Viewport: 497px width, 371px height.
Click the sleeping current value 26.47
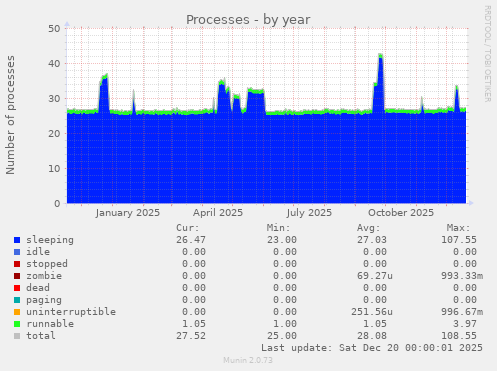point(191,240)
